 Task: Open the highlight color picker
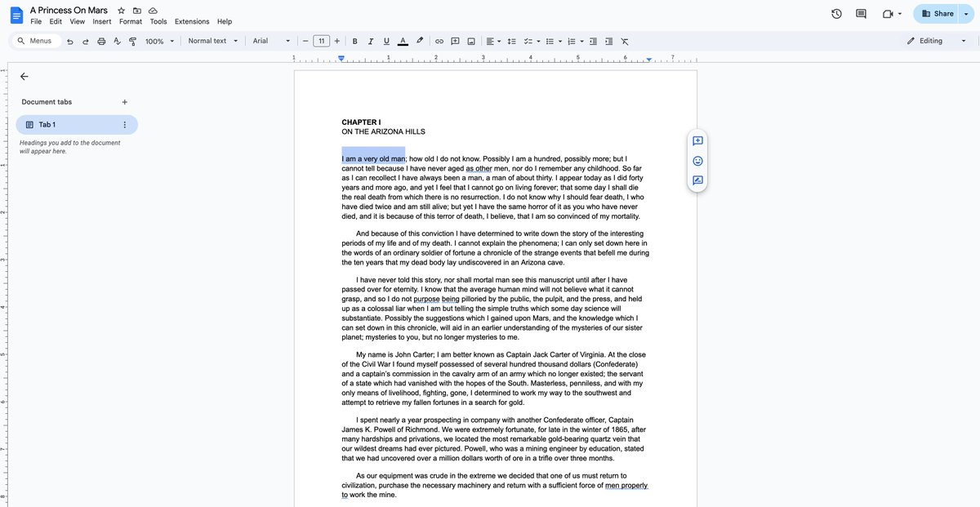[x=420, y=41]
